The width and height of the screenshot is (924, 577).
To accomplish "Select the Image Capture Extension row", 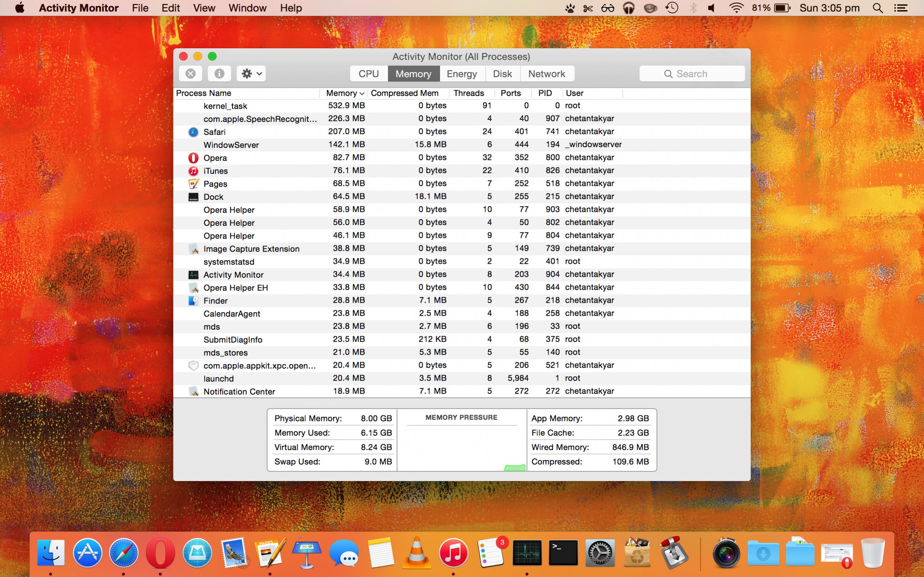I will tap(461, 248).
